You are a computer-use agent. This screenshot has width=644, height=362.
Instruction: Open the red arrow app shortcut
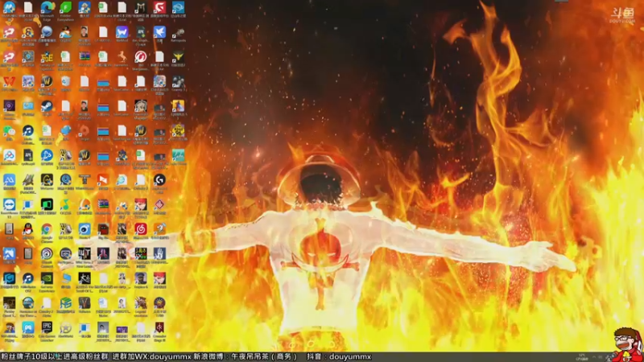pos(103,179)
